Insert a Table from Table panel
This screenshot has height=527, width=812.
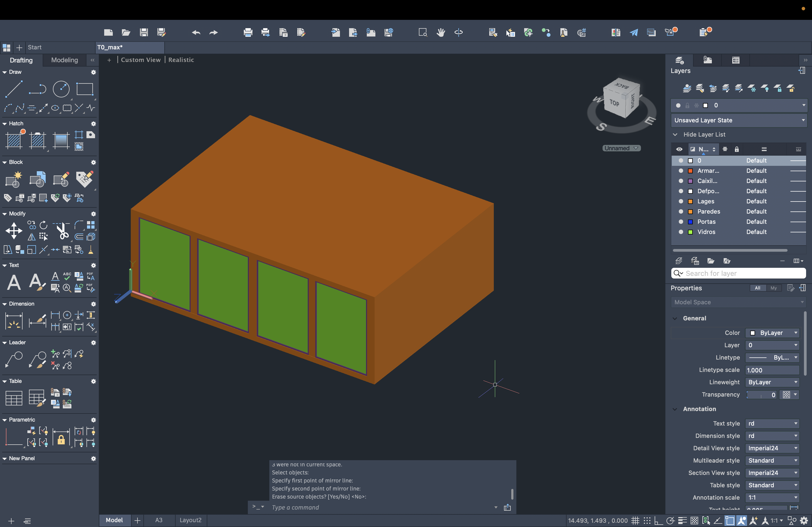tap(14, 398)
